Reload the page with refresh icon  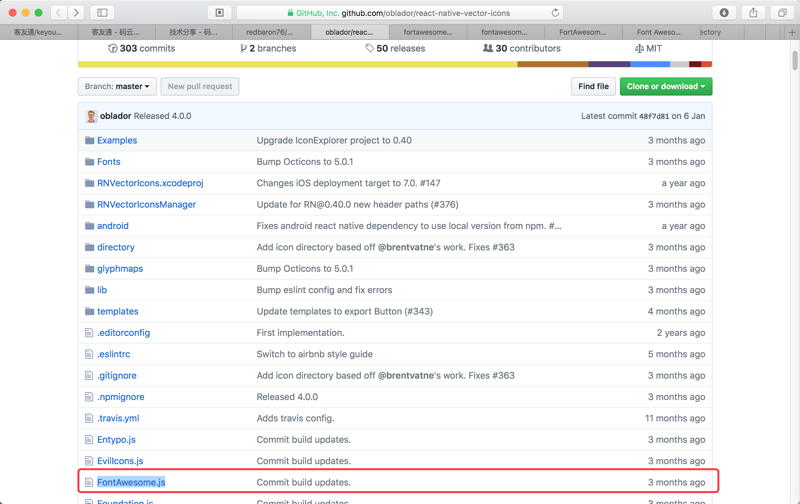555,13
